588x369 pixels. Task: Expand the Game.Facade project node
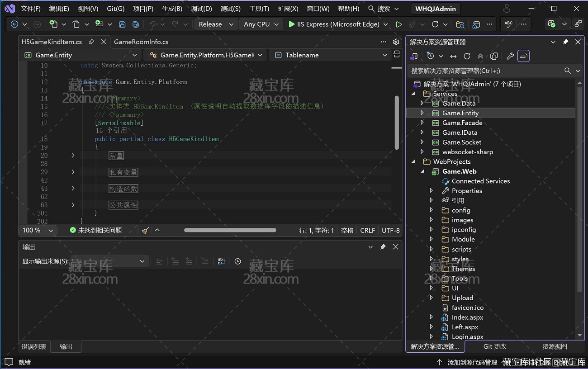point(422,123)
